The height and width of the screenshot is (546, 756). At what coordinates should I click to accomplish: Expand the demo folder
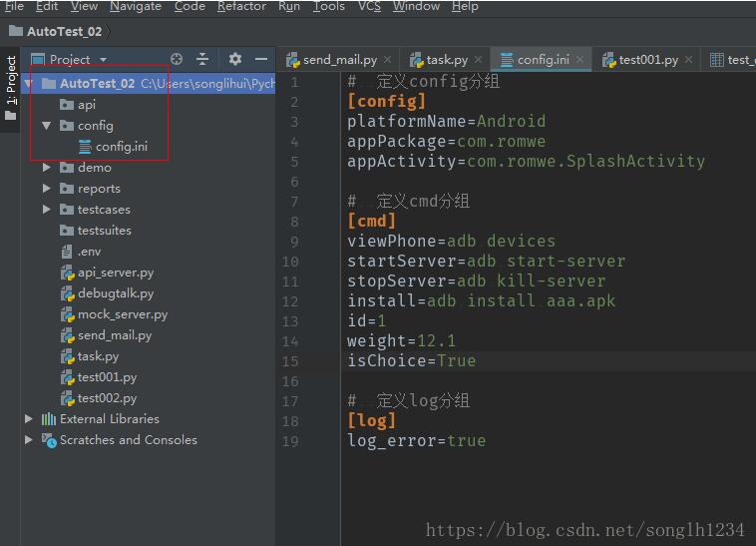tap(47, 168)
